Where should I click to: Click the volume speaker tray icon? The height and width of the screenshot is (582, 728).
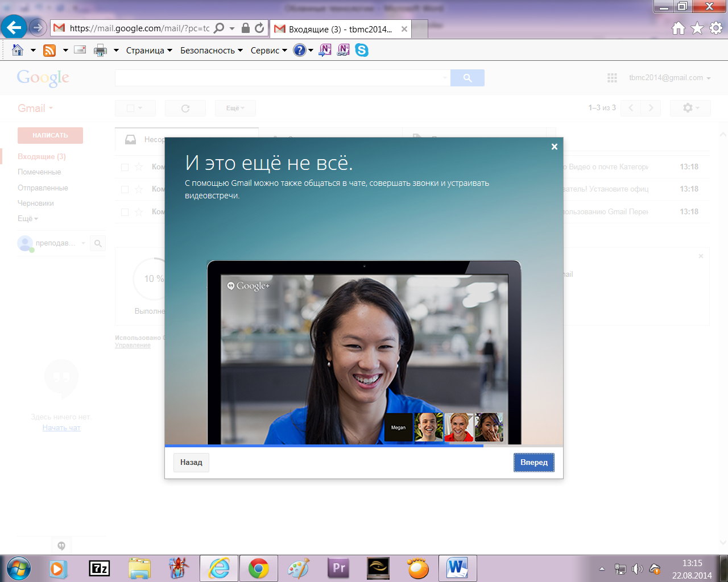click(638, 569)
